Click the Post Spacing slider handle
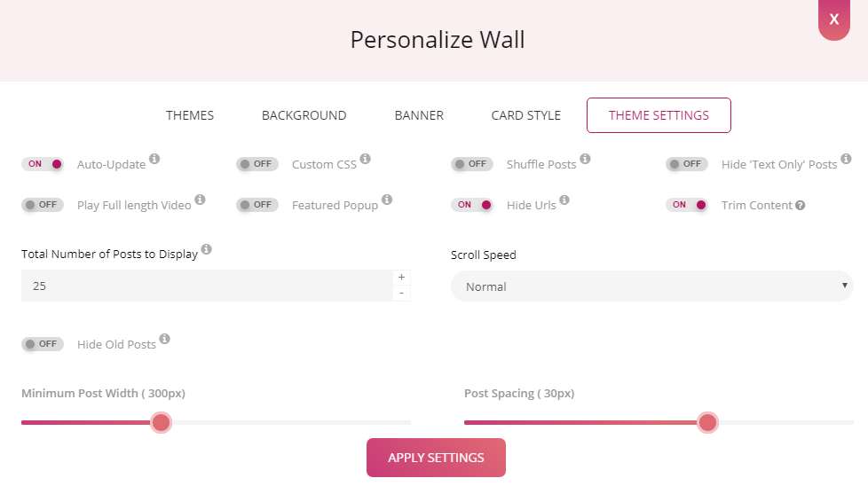The height and width of the screenshot is (486, 868). pyautogui.click(x=707, y=422)
